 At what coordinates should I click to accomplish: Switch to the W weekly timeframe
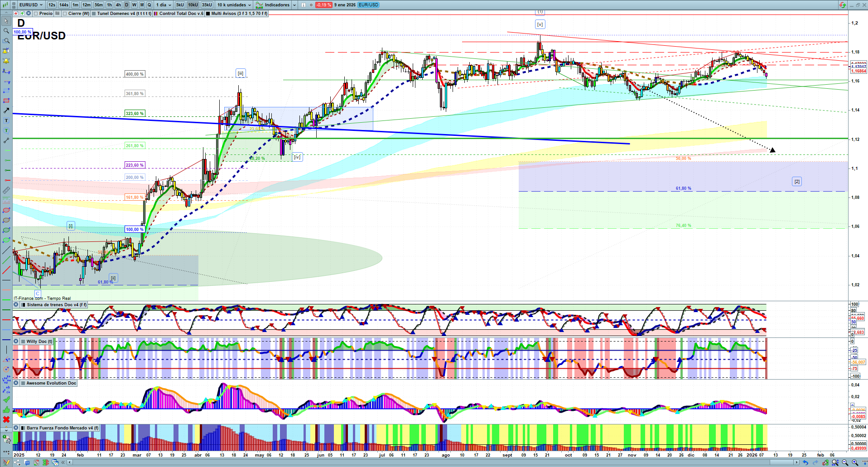pos(134,5)
